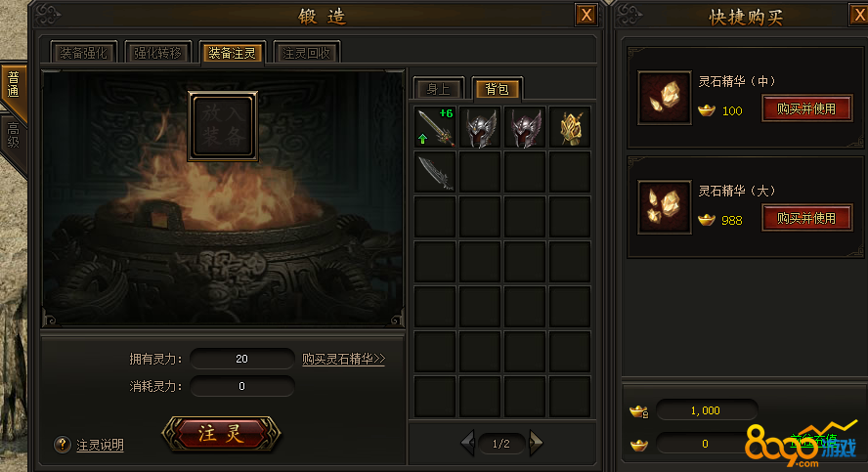This screenshot has width=868, height=472.
Task: Open the 强化转移 tab
Action: click(x=157, y=53)
